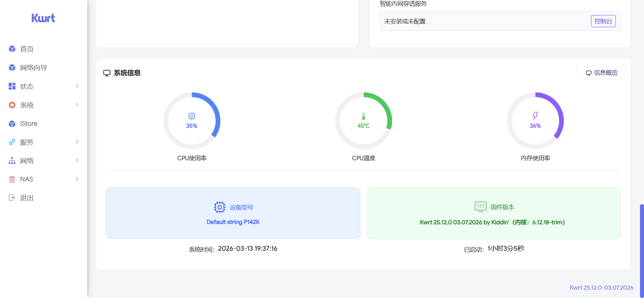Open the 系统 menu item
This screenshot has height=298, width=644.
click(27, 105)
